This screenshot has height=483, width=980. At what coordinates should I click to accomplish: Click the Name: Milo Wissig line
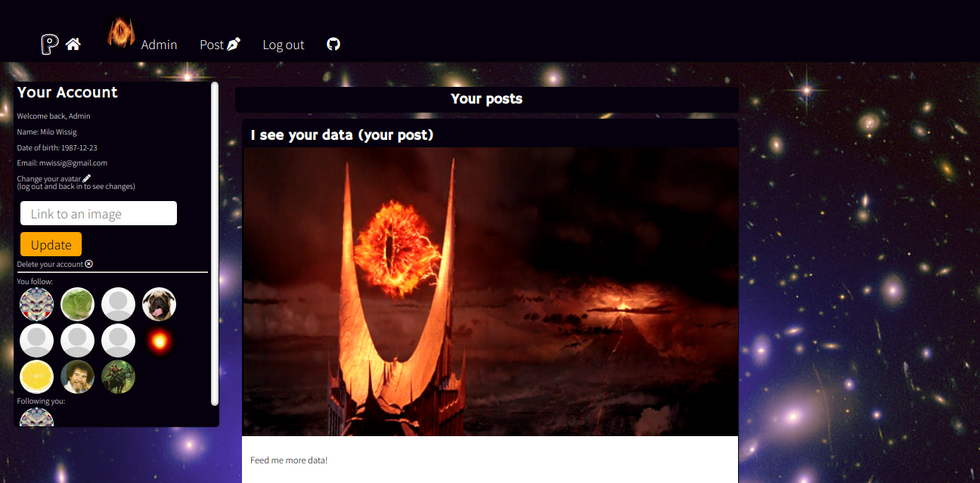(x=47, y=132)
